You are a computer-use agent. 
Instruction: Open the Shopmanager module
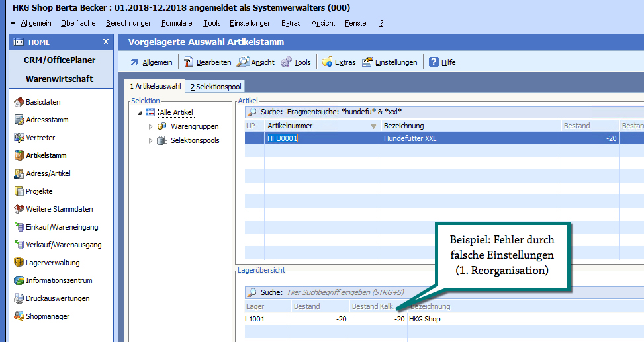(47, 316)
